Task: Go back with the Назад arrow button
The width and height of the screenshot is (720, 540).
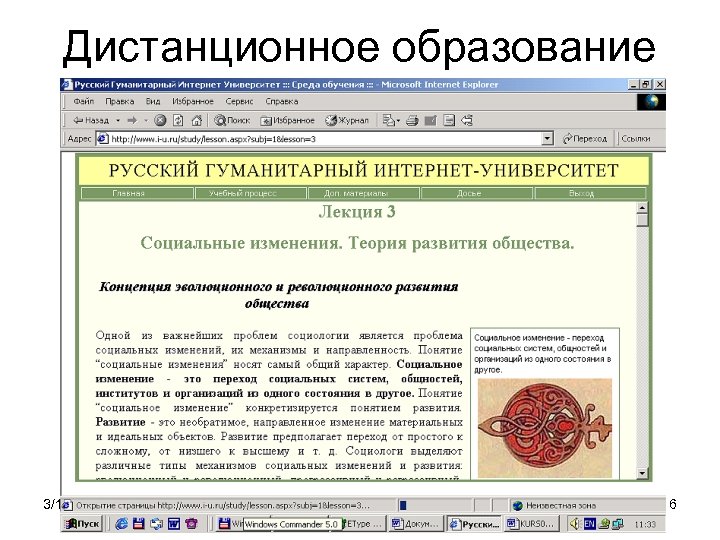Action: [91, 120]
